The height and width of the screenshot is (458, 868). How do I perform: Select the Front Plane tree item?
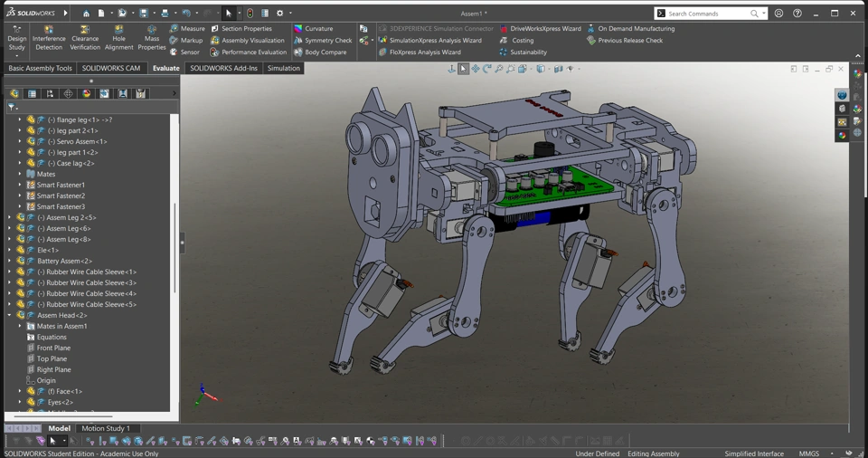click(x=53, y=348)
